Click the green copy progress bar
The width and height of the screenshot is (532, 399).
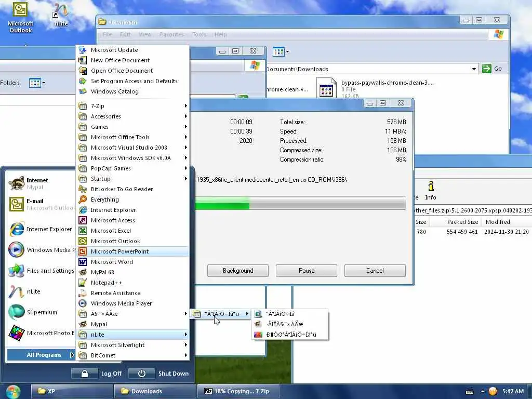pos(300,203)
